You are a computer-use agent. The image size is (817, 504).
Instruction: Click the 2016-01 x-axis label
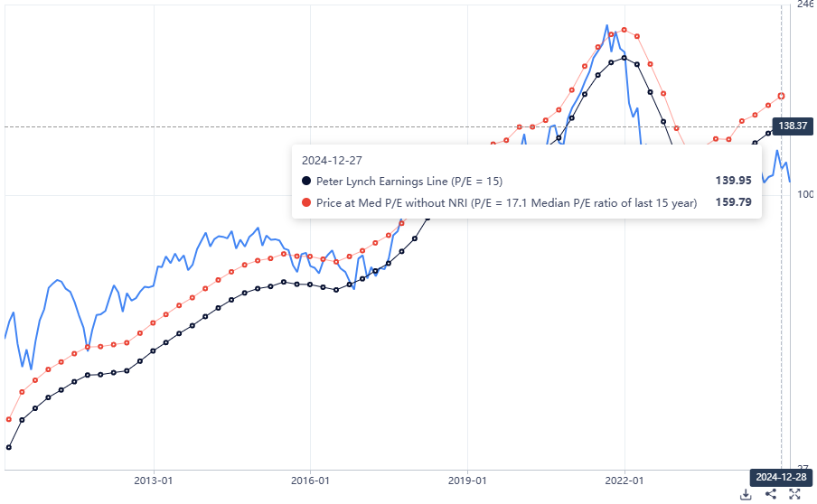310,481
